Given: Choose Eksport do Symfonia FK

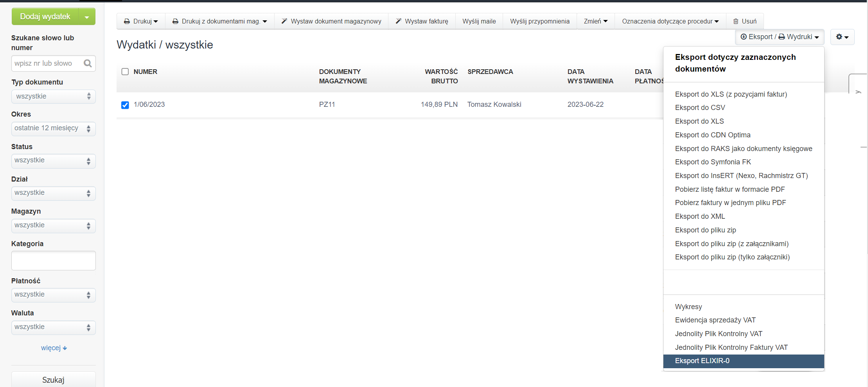Looking at the screenshot, I should point(713,162).
